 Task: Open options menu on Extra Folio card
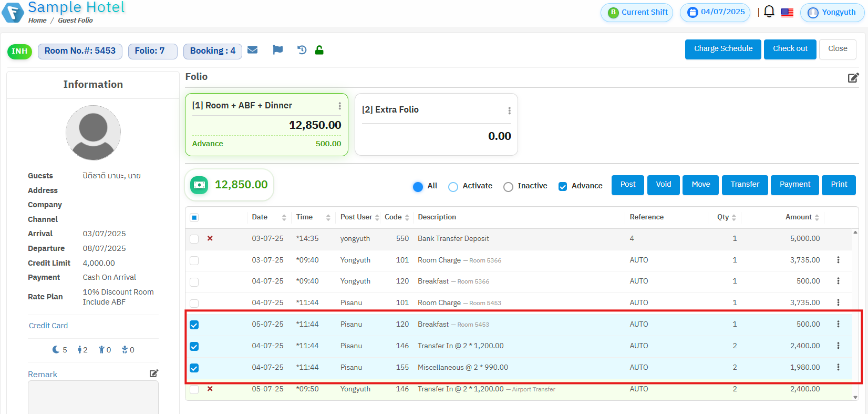[509, 110]
